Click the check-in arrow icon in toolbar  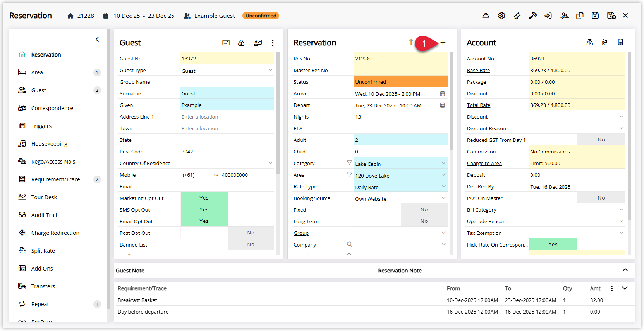click(x=548, y=16)
